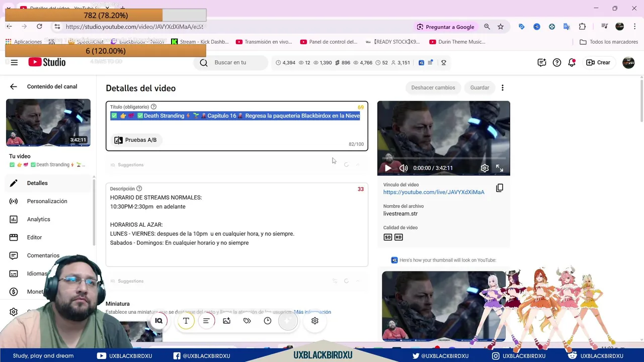644x362 pixels.
Task: Open the help question mark icon
Action: (x=557, y=62)
